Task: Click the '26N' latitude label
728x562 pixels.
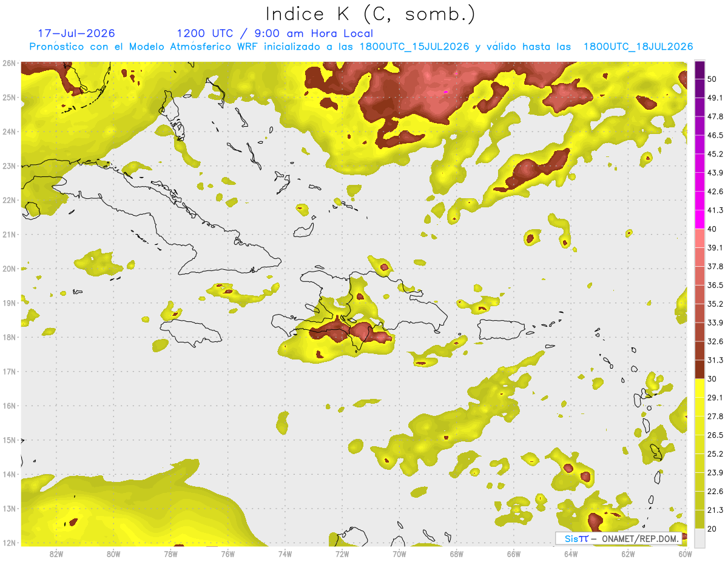Action: (8, 63)
